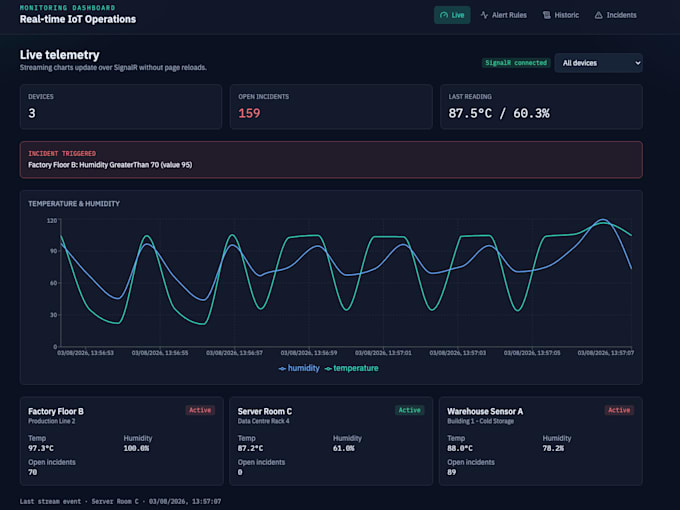
Task: Click the chevron arrow of device selector
Action: click(638, 63)
